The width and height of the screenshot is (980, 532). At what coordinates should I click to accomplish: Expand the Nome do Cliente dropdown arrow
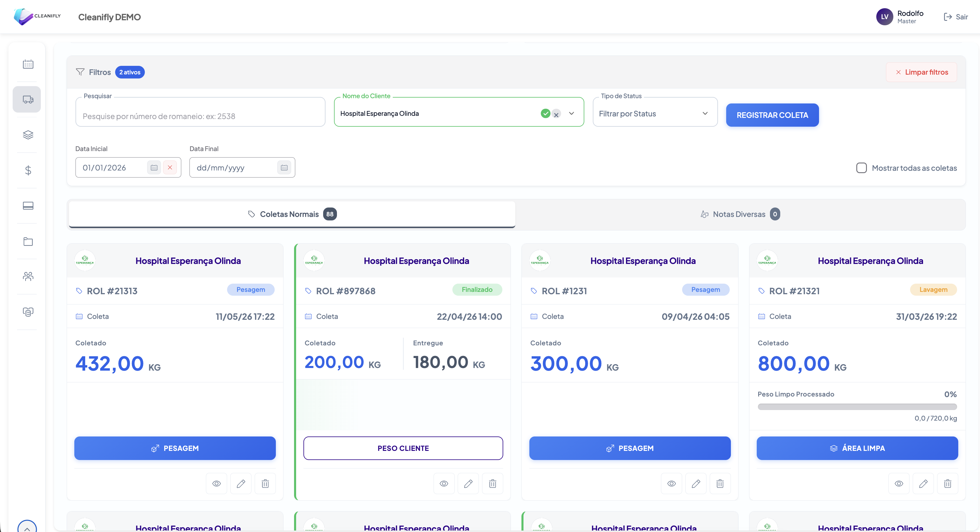tap(571, 113)
